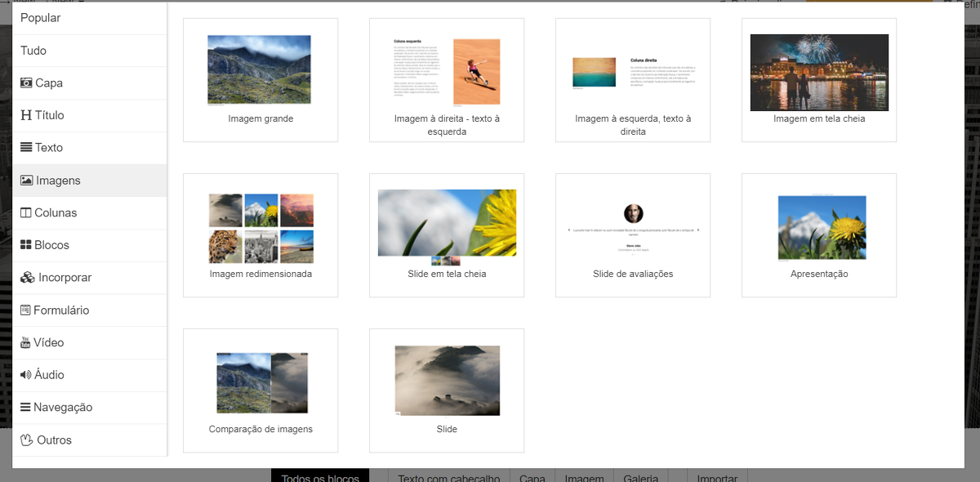Click the camera icon beside Capa
The height and width of the screenshot is (482, 980).
[x=27, y=83]
